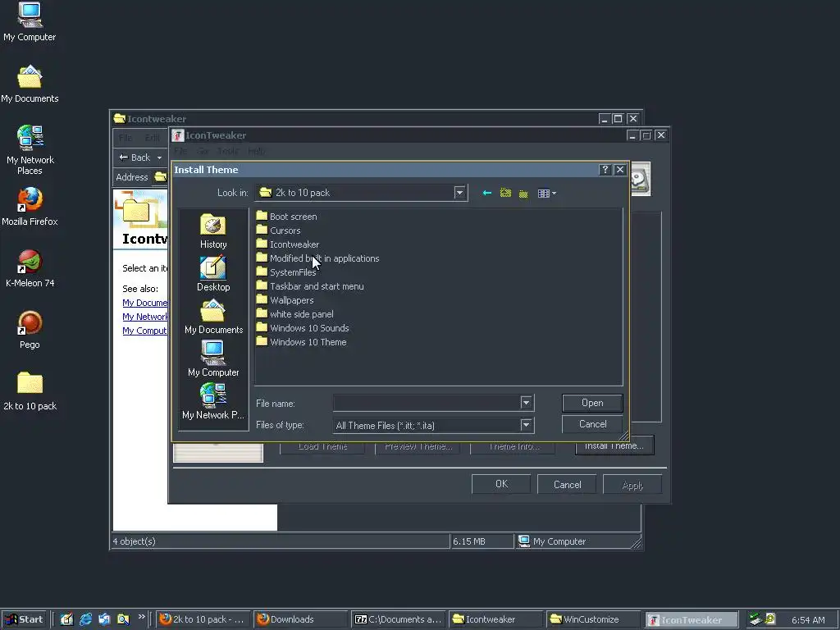Select the Wallpapers folder
Image resolution: width=840 pixels, height=630 pixels.
(x=285, y=300)
